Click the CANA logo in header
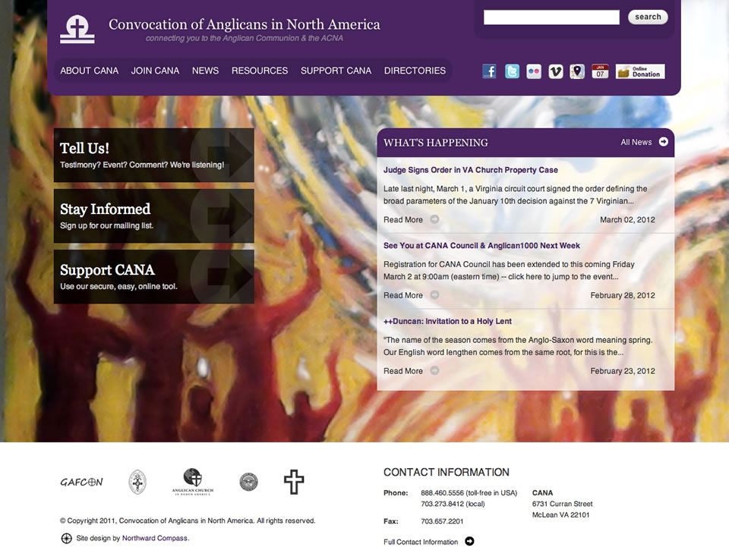Screen dimensions: 729x560 (x=77, y=29)
